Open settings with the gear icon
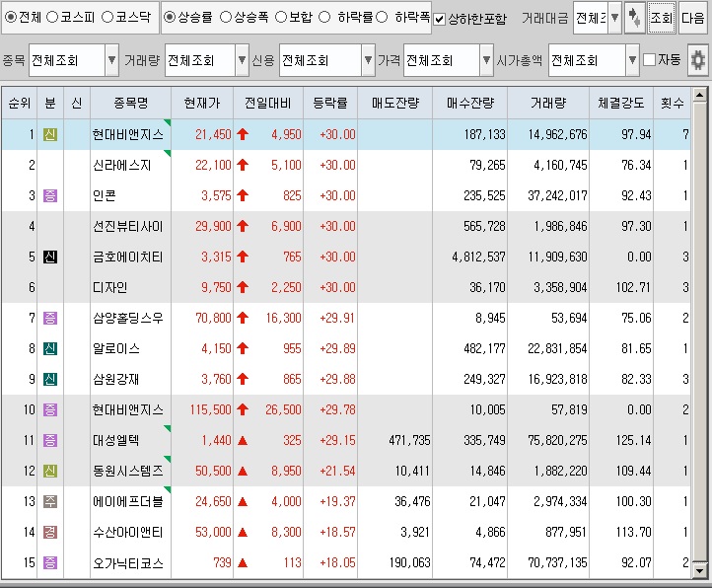Screen dimensions: 712x588 [x=697, y=59]
